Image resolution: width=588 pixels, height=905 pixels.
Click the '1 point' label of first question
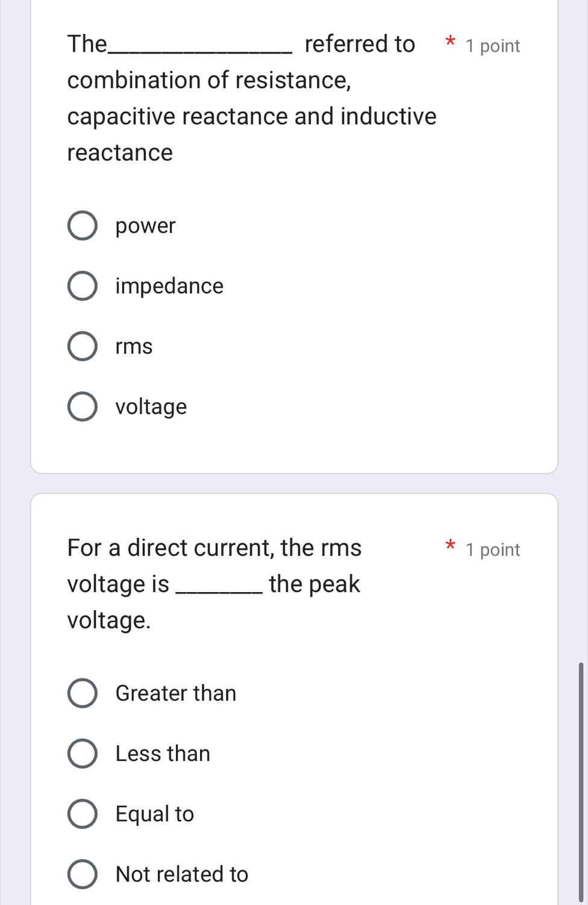(x=493, y=46)
